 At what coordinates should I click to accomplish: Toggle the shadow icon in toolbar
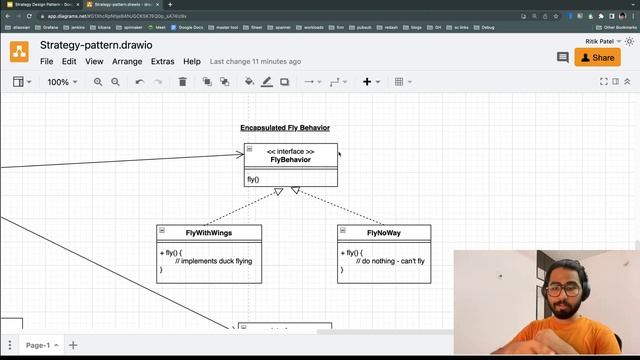[x=284, y=82]
